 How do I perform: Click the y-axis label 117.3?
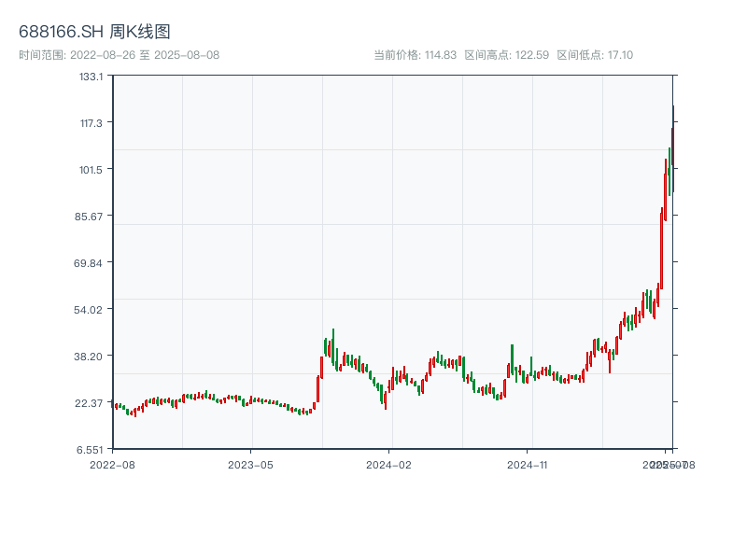tap(91, 123)
